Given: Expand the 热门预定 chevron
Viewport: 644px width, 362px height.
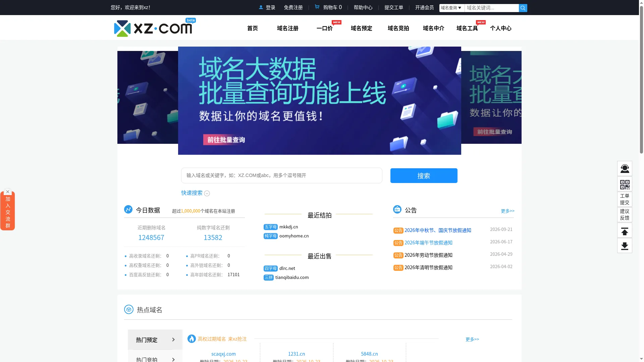Looking at the screenshot, I should click(173, 340).
